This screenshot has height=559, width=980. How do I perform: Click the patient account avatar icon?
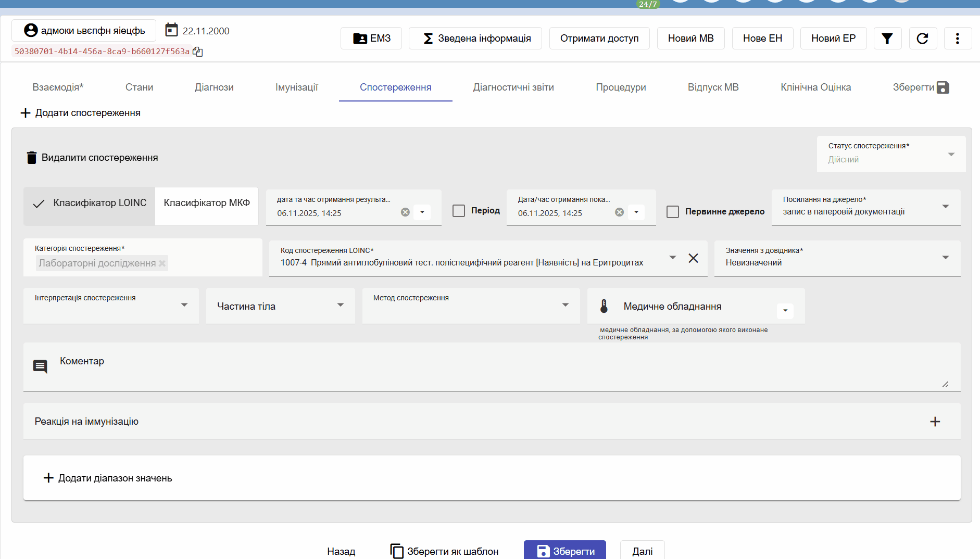(x=31, y=31)
